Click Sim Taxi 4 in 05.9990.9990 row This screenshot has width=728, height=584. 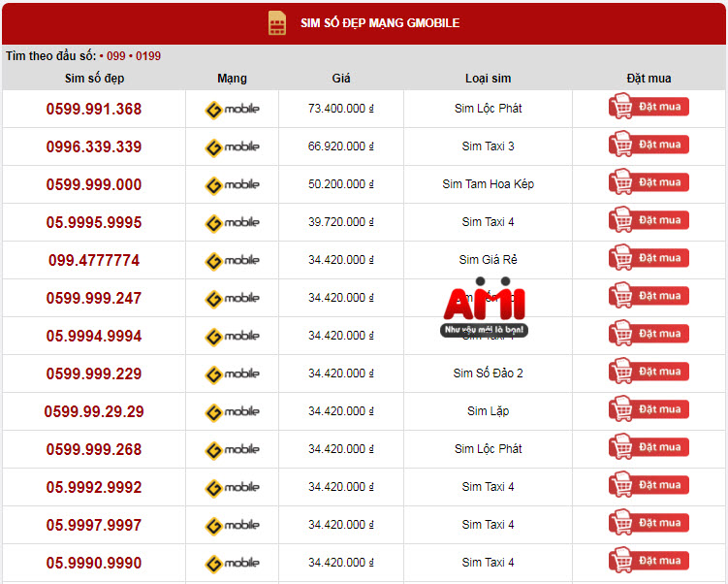coord(488,563)
